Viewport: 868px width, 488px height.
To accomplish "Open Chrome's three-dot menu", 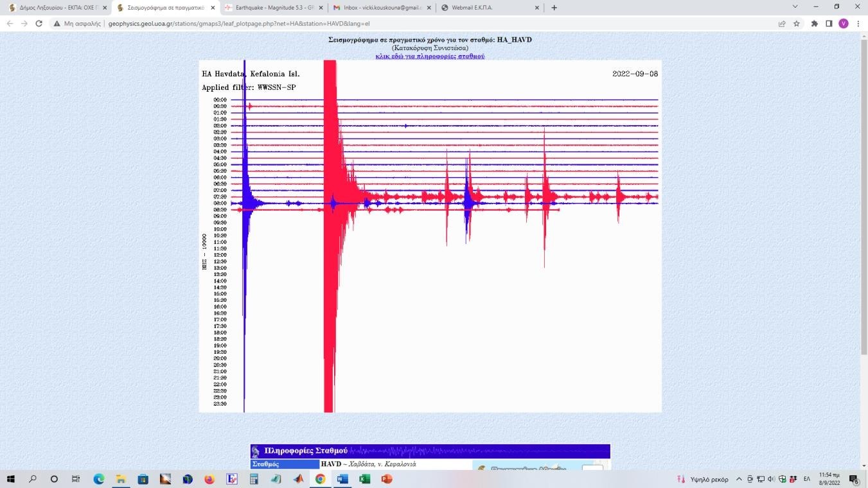I will click(x=858, y=24).
